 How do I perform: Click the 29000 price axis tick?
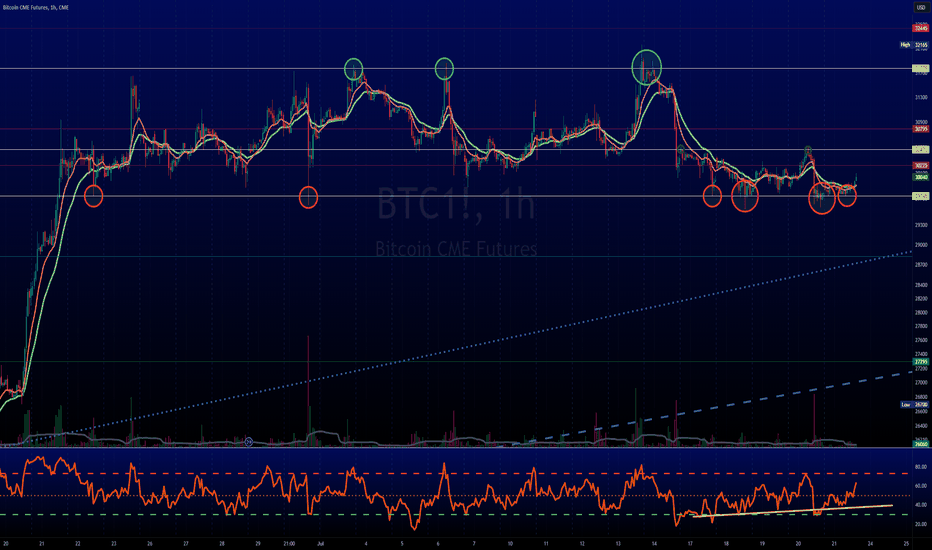921,244
